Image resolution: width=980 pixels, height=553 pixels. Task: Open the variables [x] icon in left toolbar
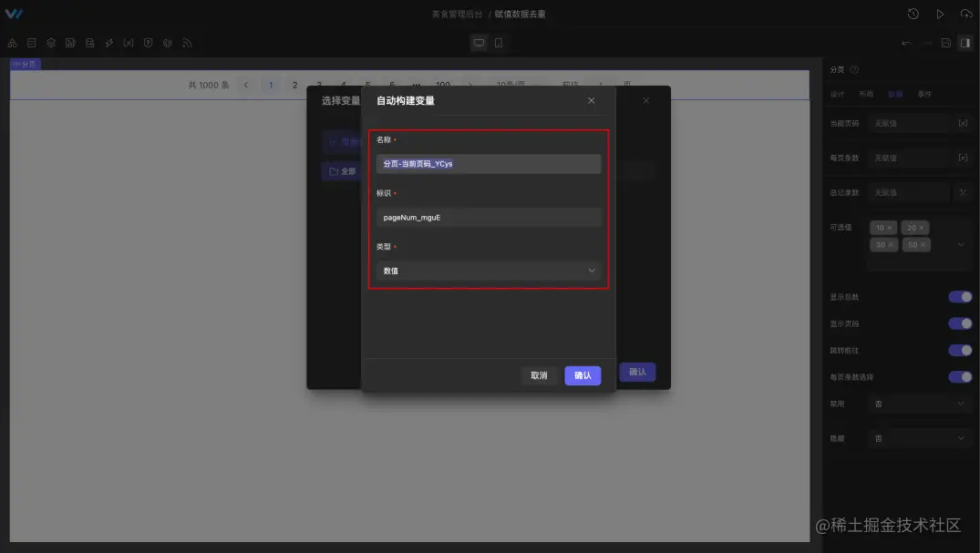[129, 42]
